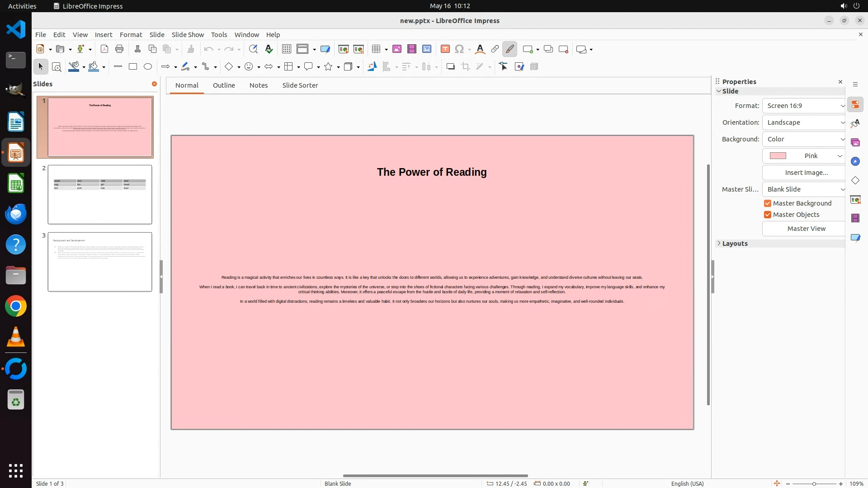Screen dimensions: 868x488
Task: Uncheck the Master Background checkbox
Action: 768,203
